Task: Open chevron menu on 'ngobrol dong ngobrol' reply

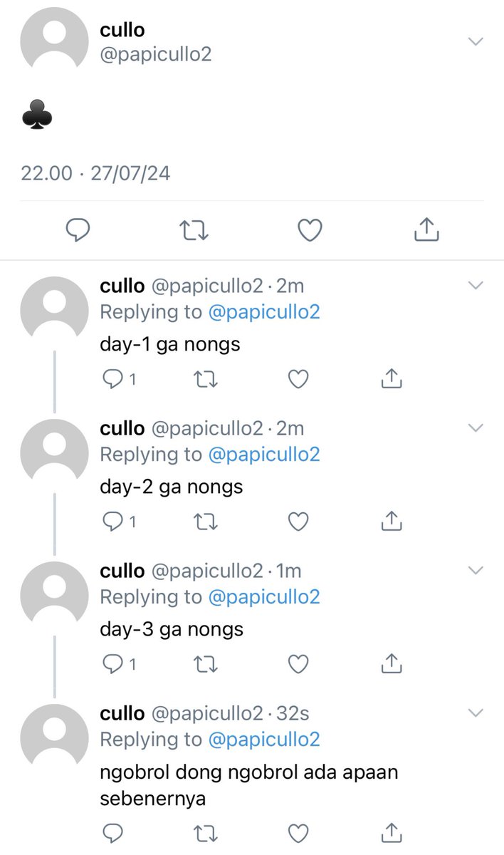Action: [476, 712]
